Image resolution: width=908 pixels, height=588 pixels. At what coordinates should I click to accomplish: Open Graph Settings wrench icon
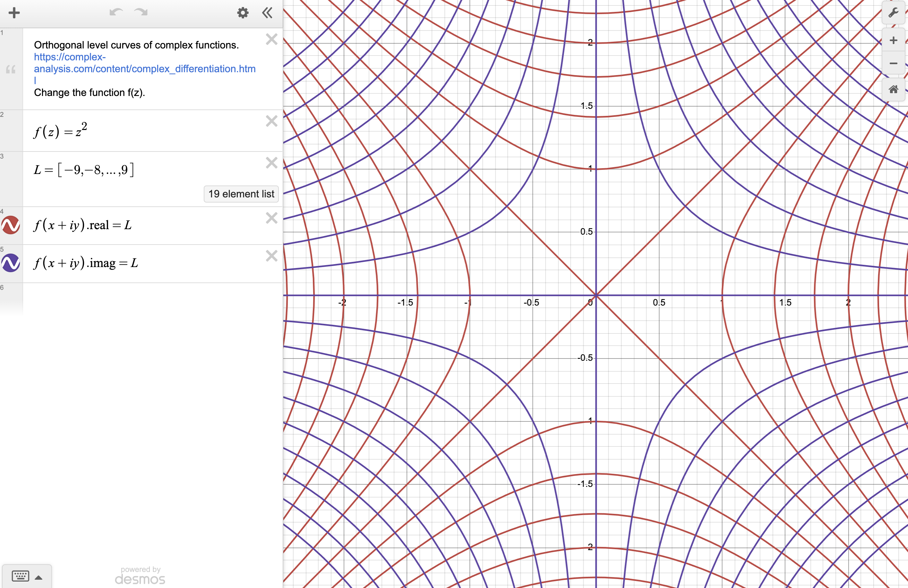tap(893, 13)
